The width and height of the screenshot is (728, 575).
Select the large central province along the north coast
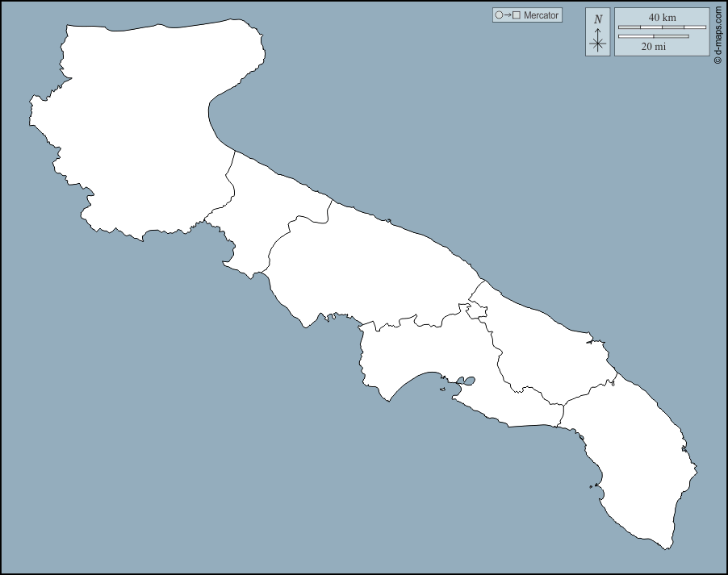click(371, 266)
